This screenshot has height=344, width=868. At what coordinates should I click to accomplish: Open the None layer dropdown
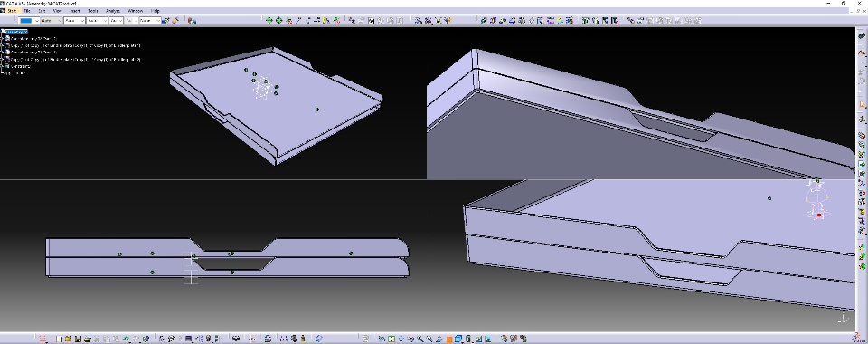pos(149,21)
